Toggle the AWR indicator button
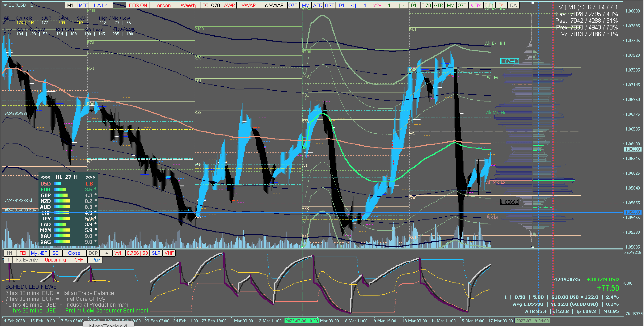Viewport: 644px width, 327px height. tap(230, 5)
